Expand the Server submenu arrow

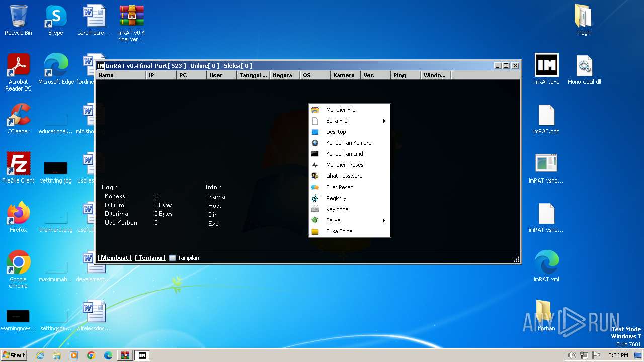384,220
